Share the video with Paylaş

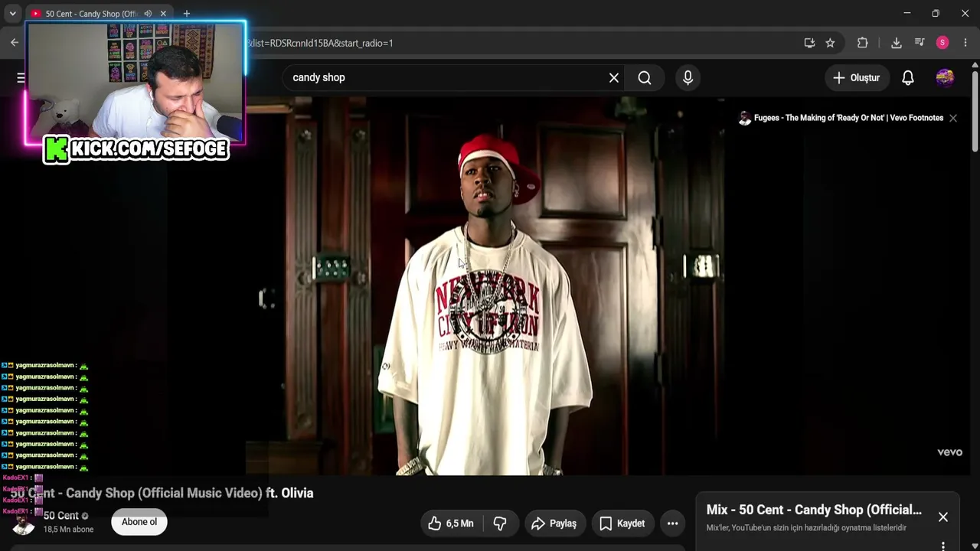tap(554, 523)
